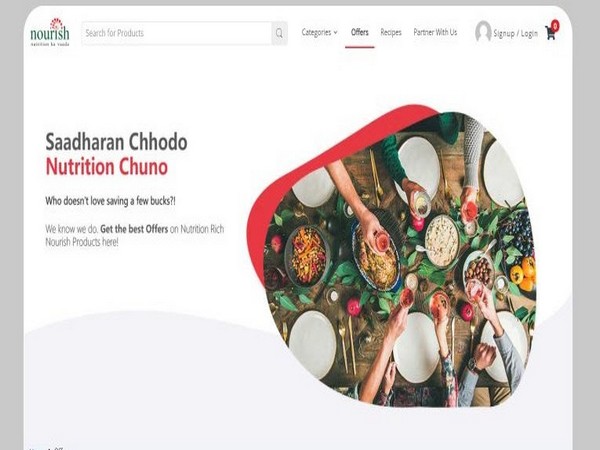Screen dimensions: 600x450
Task: Click the Saadharan Chhodo heading
Action: pos(116,142)
